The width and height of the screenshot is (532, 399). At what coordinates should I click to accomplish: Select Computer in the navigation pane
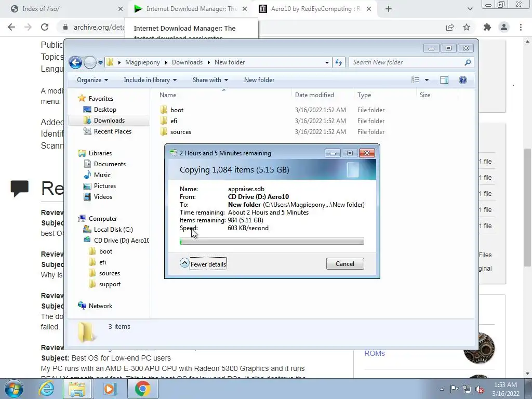103,219
